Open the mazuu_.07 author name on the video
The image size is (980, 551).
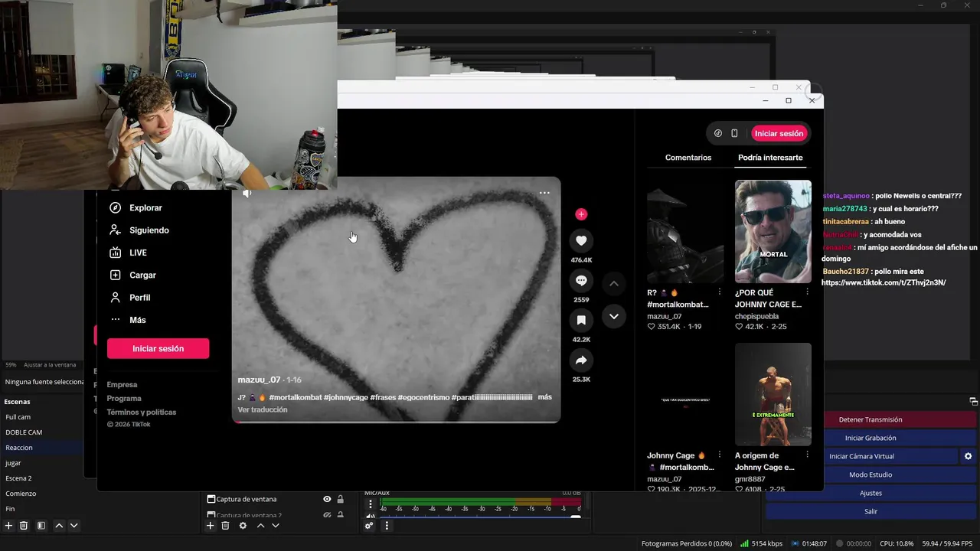point(259,380)
